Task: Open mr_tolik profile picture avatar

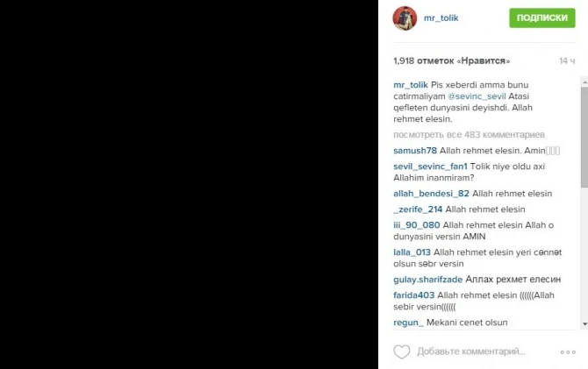Action: pos(405,18)
